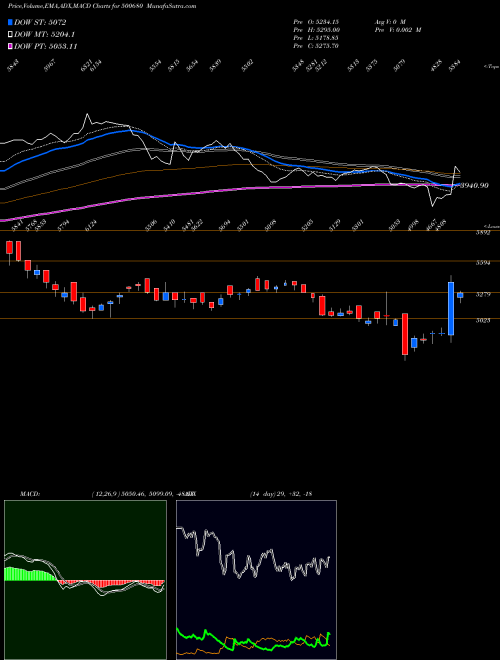Click the chart title mentioning MunafaSutra.com

[102, 6]
